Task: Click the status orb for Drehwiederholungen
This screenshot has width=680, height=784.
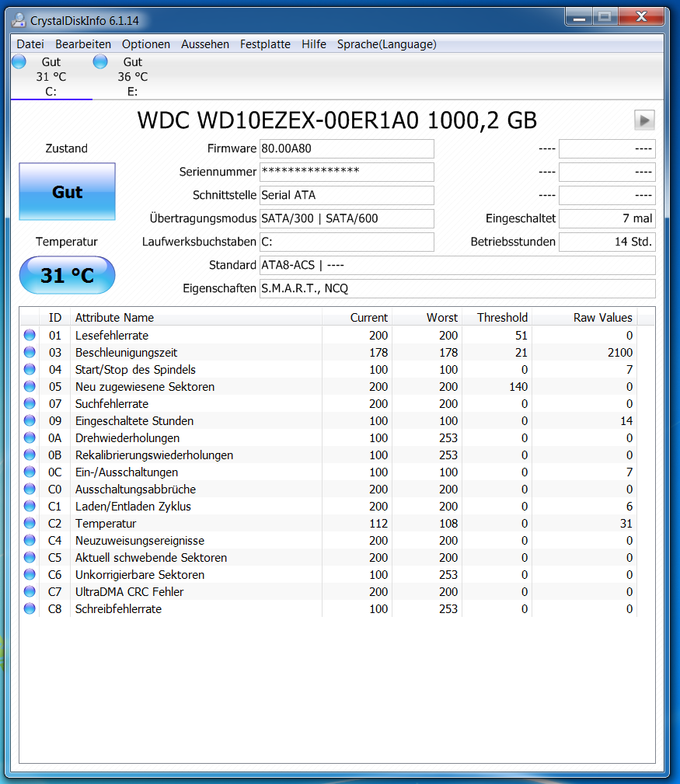Action: 30,437
